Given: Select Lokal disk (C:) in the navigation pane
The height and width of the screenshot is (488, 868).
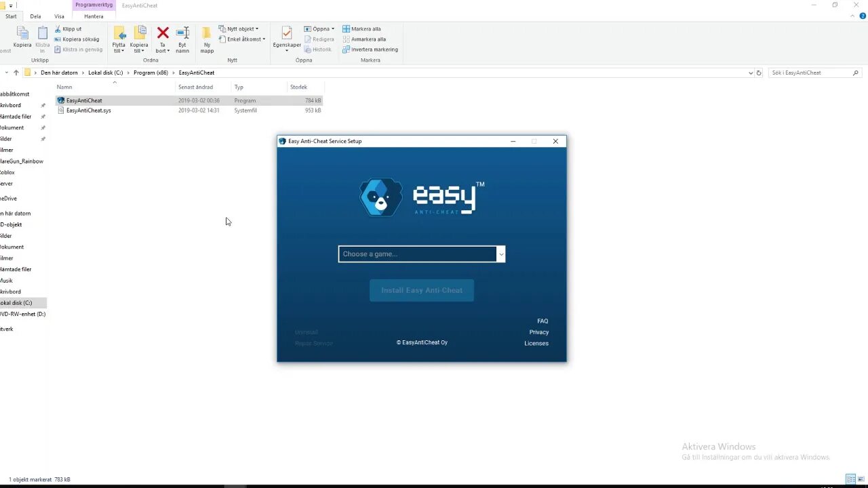Looking at the screenshot, I should pos(16,303).
